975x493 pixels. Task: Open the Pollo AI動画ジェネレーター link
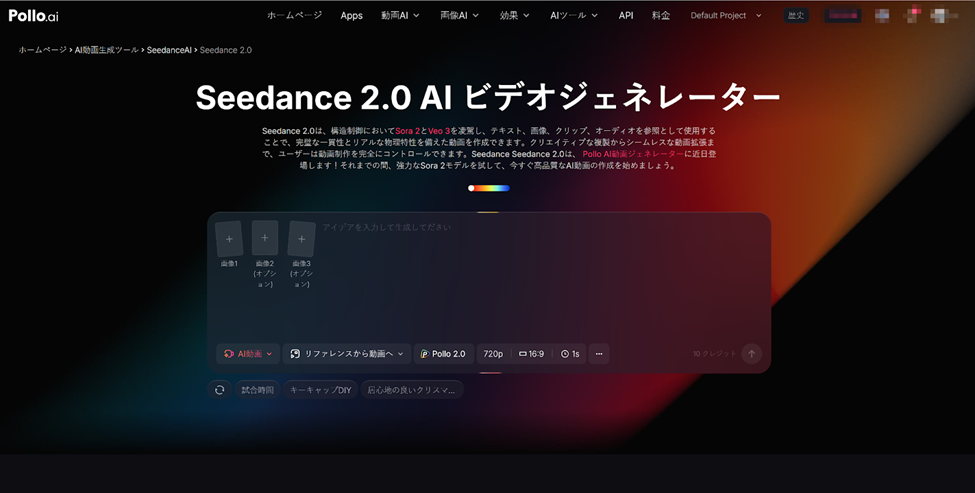click(x=632, y=154)
